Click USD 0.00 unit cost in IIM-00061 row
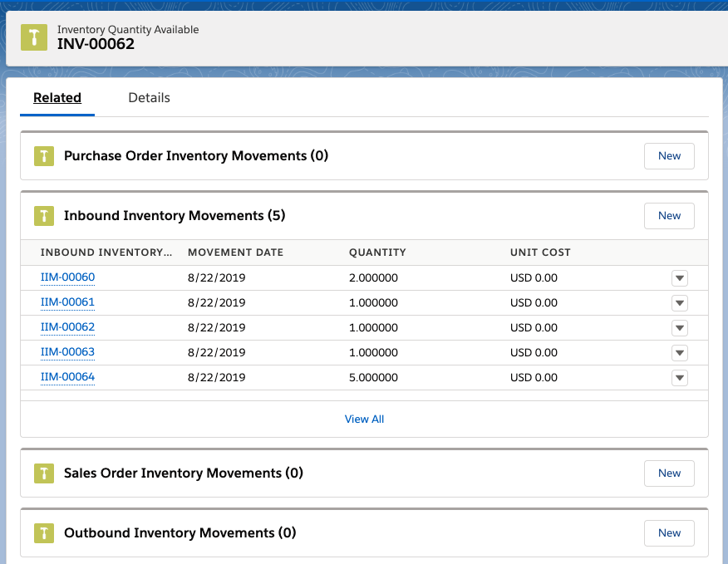The width and height of the screenshot is (728, 564). pos(534,302)
